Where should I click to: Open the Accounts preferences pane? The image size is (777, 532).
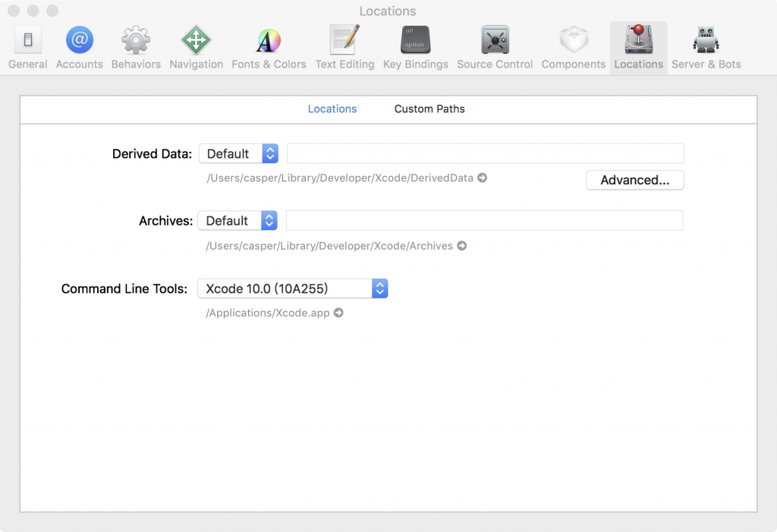79,48
